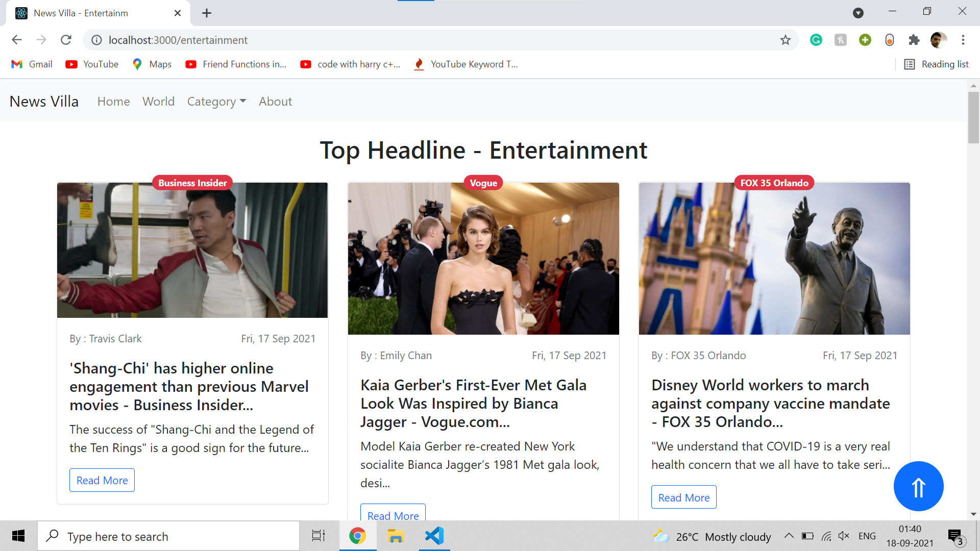The height and width of the screenshot is (551, 980).
Task: Open a new browser tab
Action: click(x=207, y=13)
